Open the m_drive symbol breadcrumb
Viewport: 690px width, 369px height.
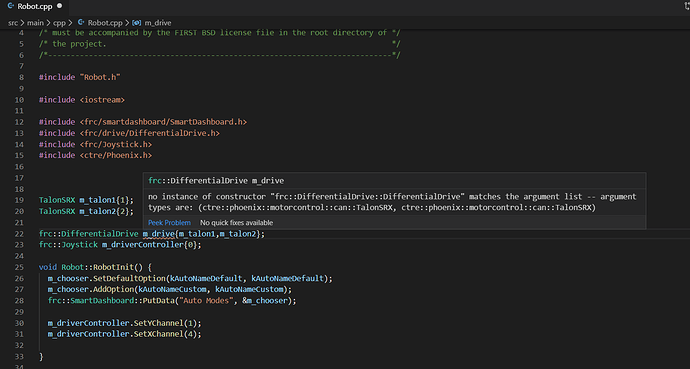(x=158, y=23)
